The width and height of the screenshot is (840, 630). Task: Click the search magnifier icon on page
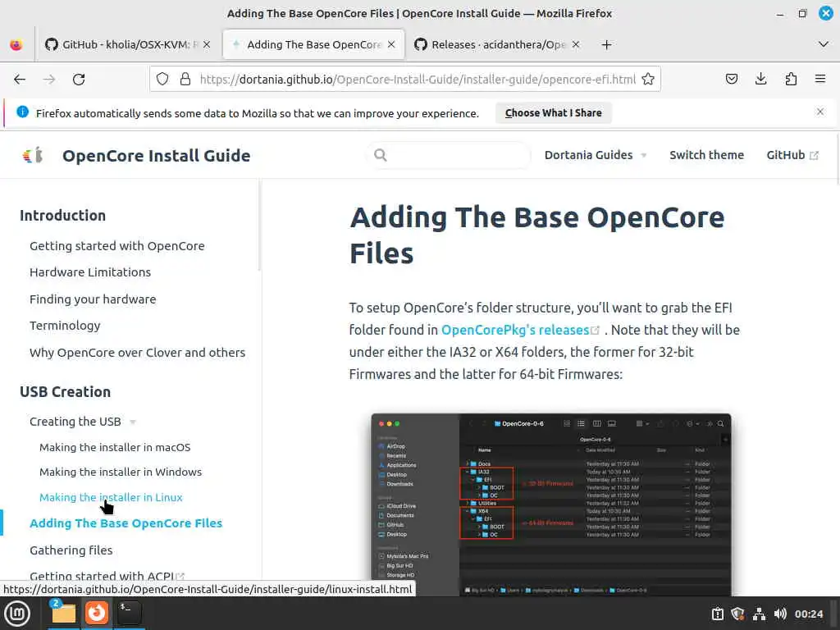[x=381, y=155]
